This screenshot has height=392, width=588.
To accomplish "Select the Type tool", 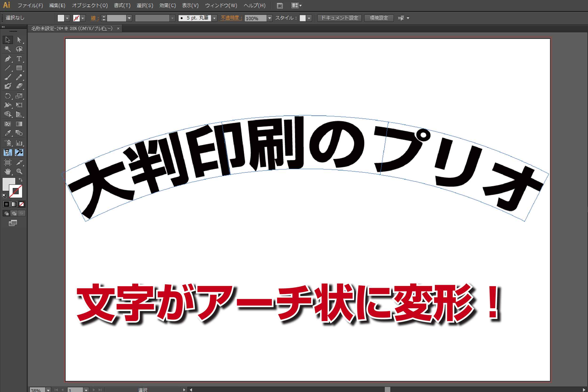I will (19, 59).
